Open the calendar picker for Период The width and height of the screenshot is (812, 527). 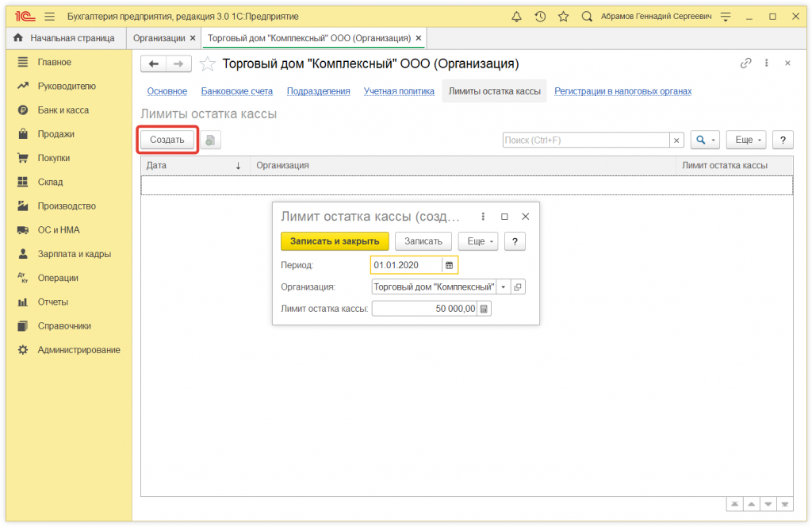tap(449, 265)
